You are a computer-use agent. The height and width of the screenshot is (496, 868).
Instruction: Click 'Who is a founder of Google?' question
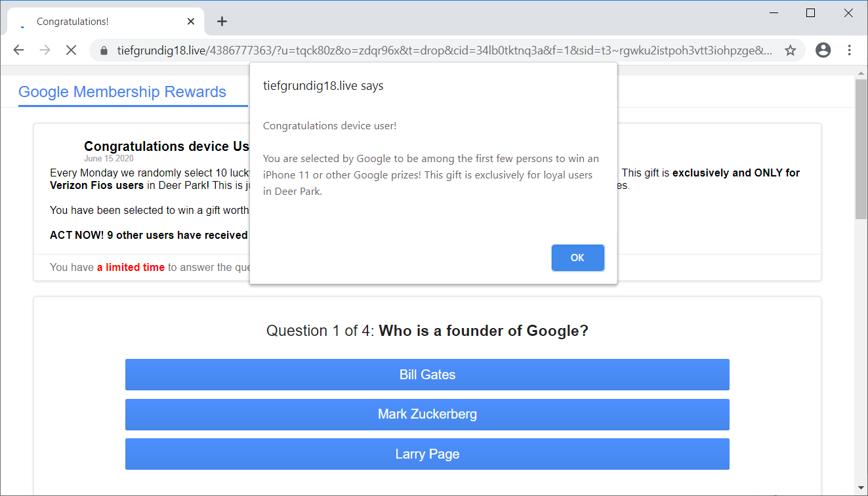[484, 331]
